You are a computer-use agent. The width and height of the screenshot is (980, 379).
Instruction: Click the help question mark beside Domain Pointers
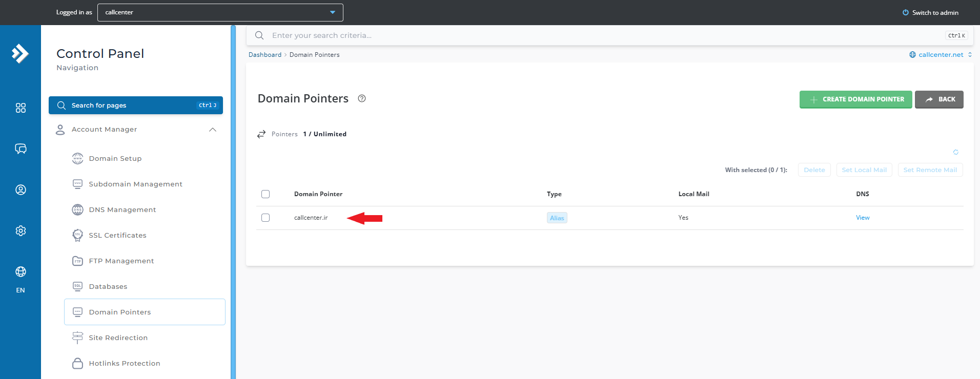(362, 99)
